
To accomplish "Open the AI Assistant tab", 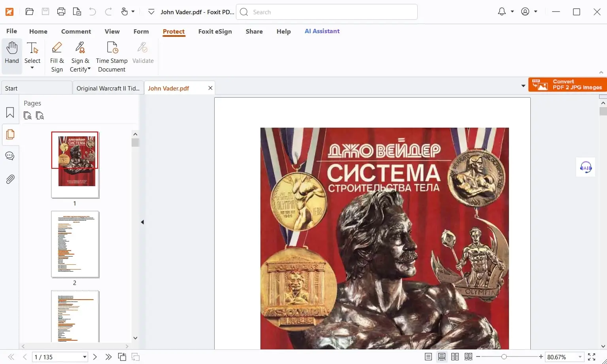I will [x=322, y=31].
